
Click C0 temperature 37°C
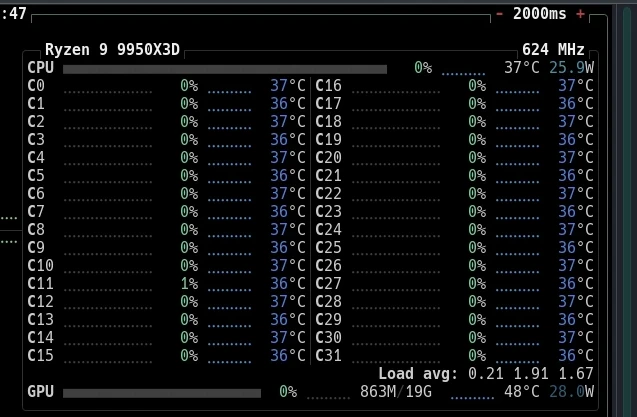tap(288, 86)
